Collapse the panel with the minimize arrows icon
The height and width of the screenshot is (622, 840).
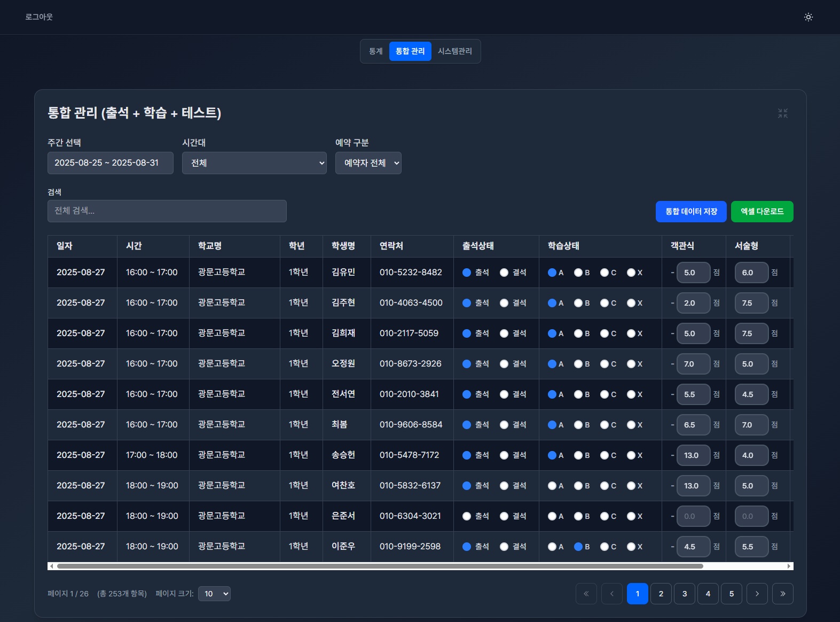(x=783, y=113)
